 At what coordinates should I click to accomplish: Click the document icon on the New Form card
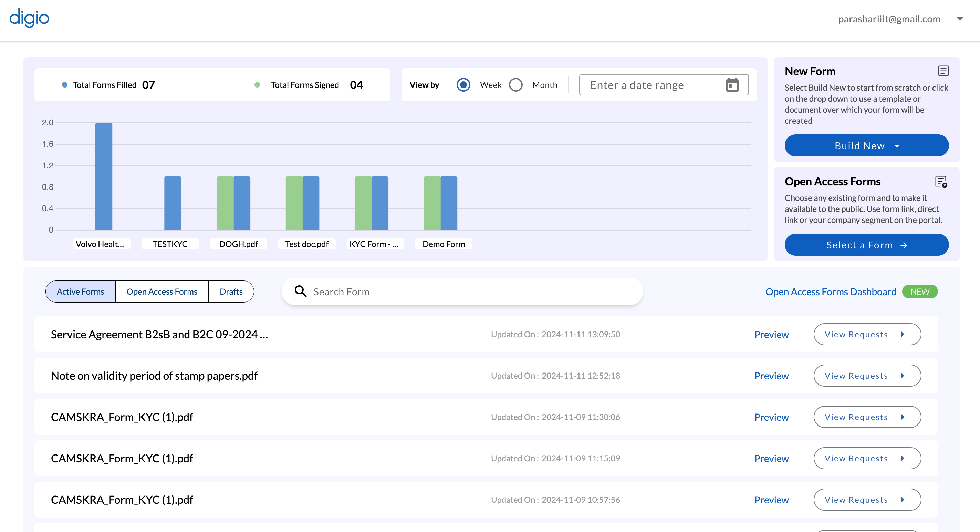pos(943,71)
